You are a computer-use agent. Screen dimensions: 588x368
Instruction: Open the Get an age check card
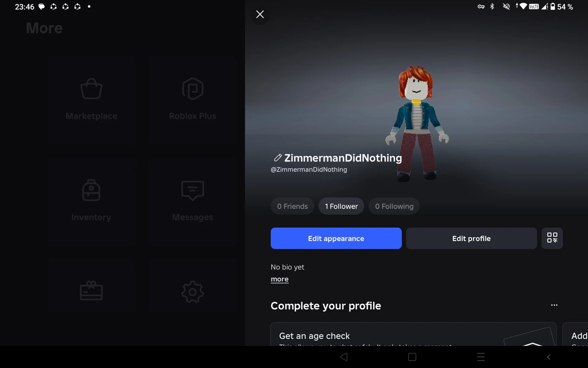click(x=413, y=334)
